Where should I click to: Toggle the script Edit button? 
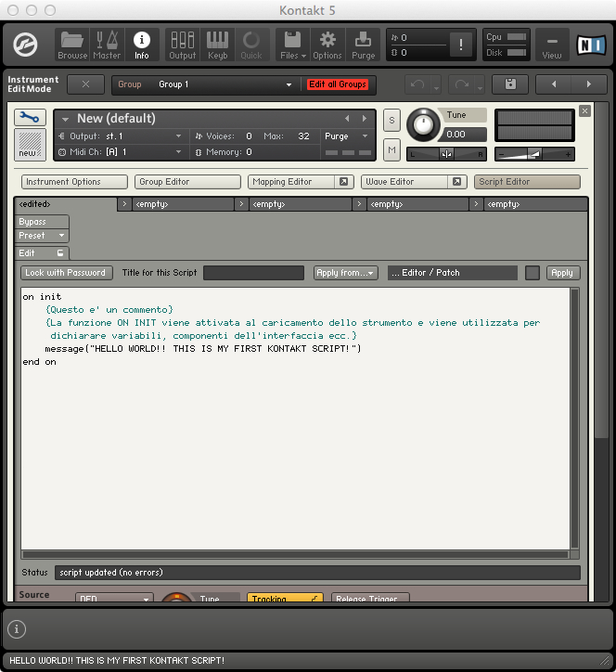click(42, 252)
